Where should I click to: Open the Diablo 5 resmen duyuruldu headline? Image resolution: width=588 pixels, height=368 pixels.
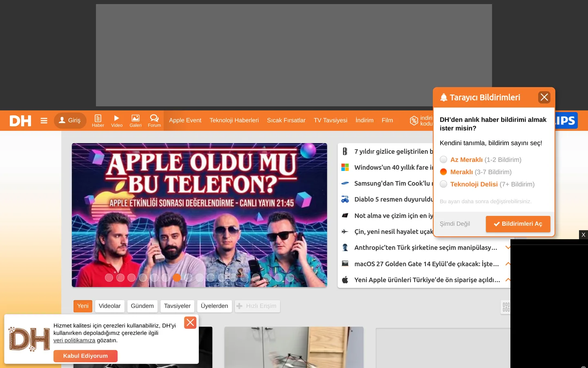(x=394, y=199)
